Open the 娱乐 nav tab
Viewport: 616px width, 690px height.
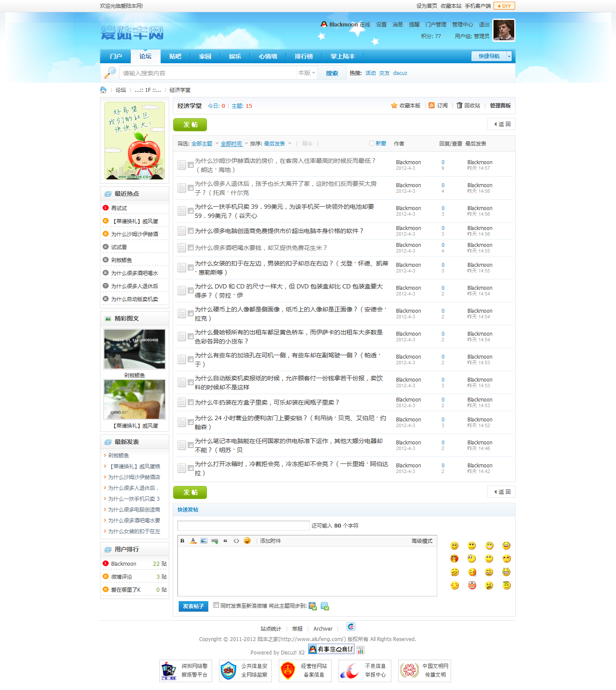(235, 56)
